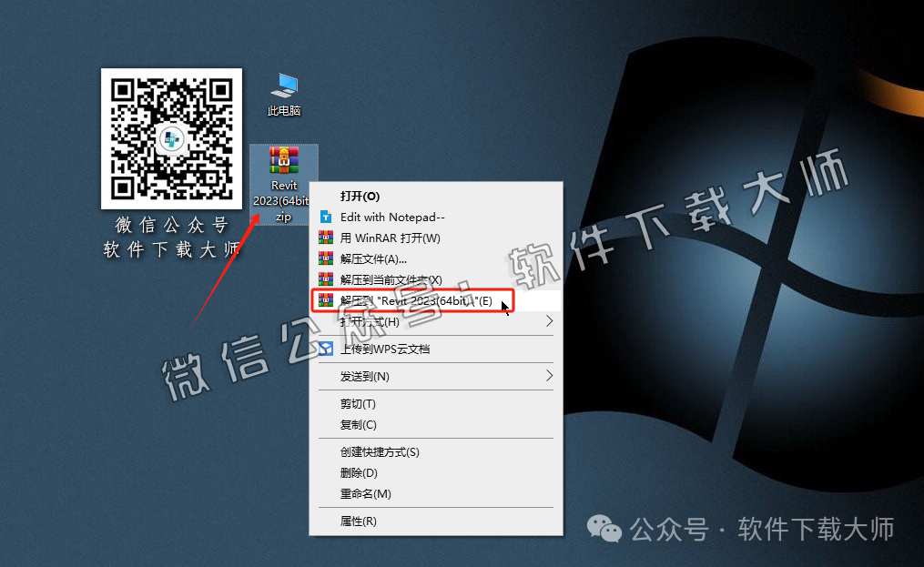Click the Notepad icon beside Edit with Notepad
The height and width of the screenshot is (567, 924).
tap(325, 217)
